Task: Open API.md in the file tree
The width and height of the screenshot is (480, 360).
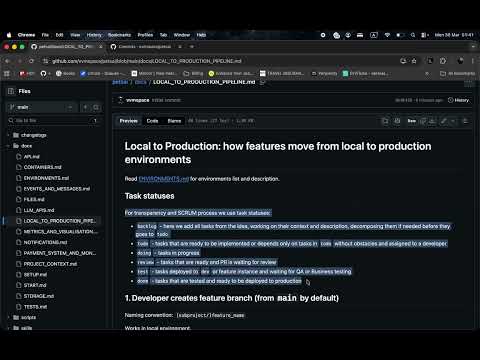Action: point(32,156)
